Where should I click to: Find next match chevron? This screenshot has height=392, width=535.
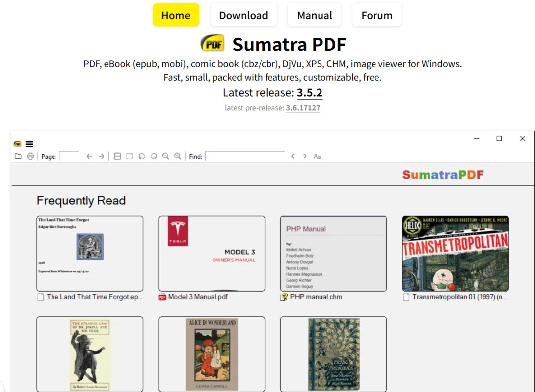pos(305,156)
